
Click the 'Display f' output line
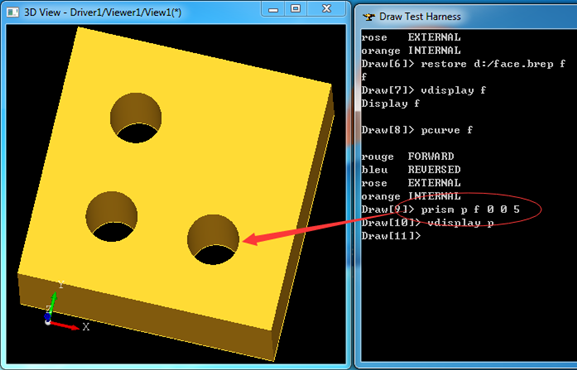click(x=390, y=104)
